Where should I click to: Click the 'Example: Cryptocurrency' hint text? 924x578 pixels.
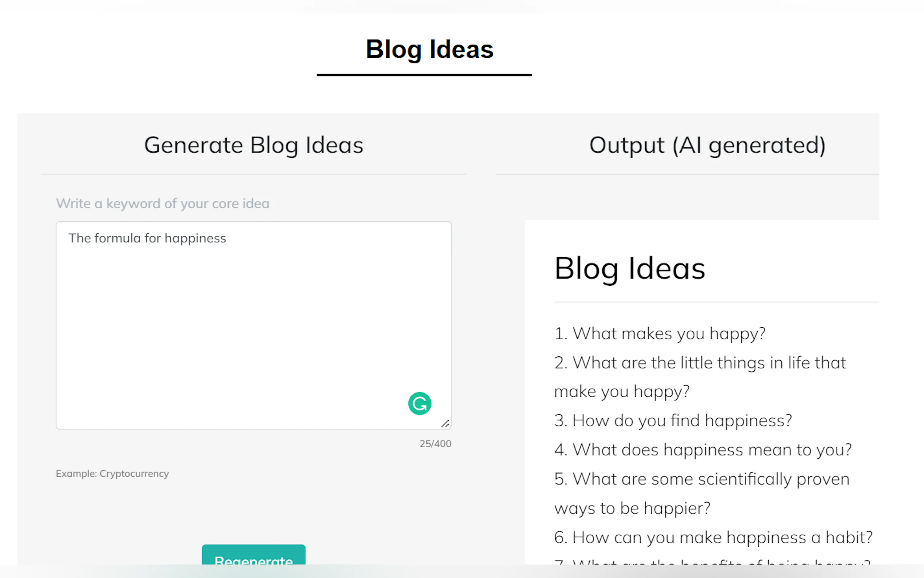(112, 473)
